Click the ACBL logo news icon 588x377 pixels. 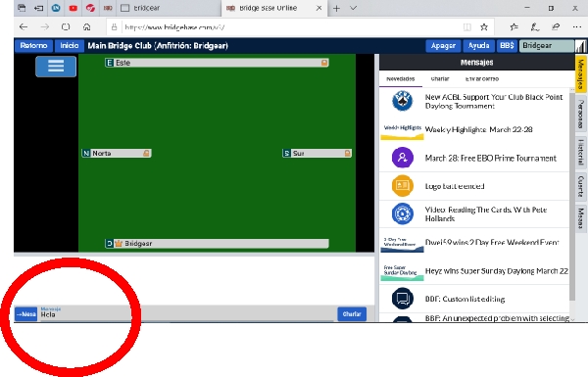(x=403, y=101)
